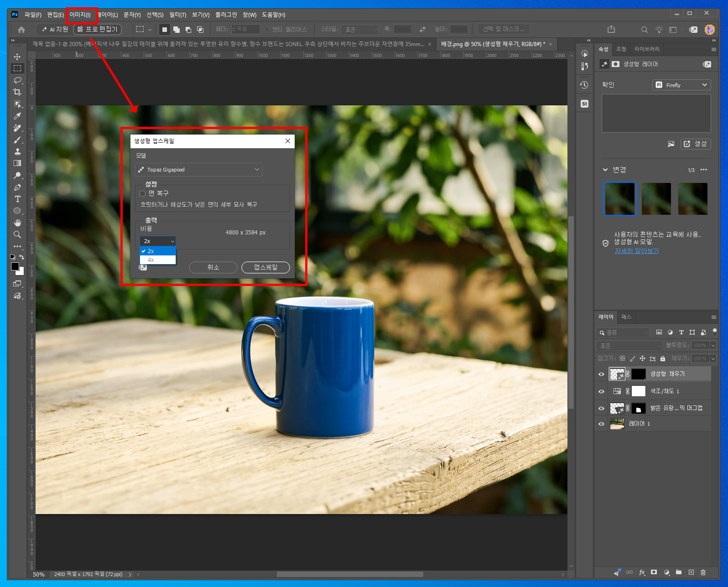Select the Hand tool
The image size is (728, 587).
17,223
